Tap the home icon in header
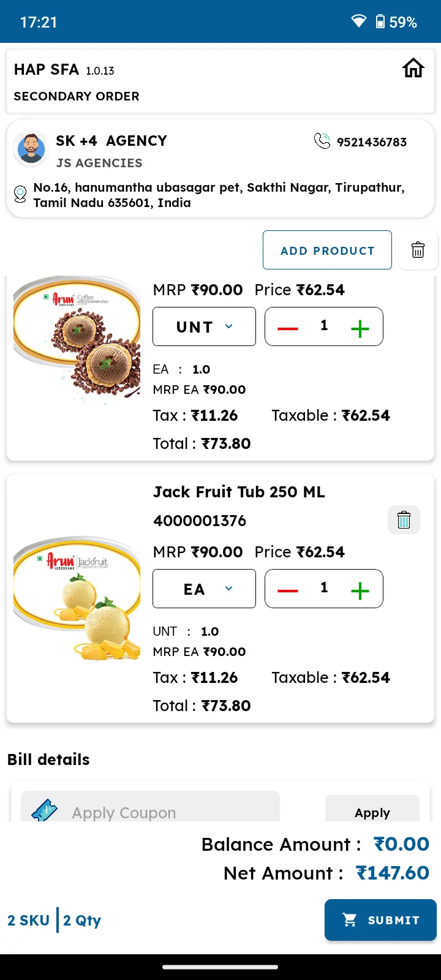This screenshot has height=980, width=441. 413,68
